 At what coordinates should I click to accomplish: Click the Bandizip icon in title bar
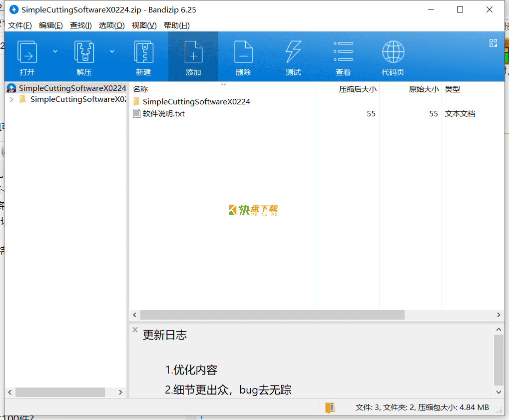click(13, 9)
